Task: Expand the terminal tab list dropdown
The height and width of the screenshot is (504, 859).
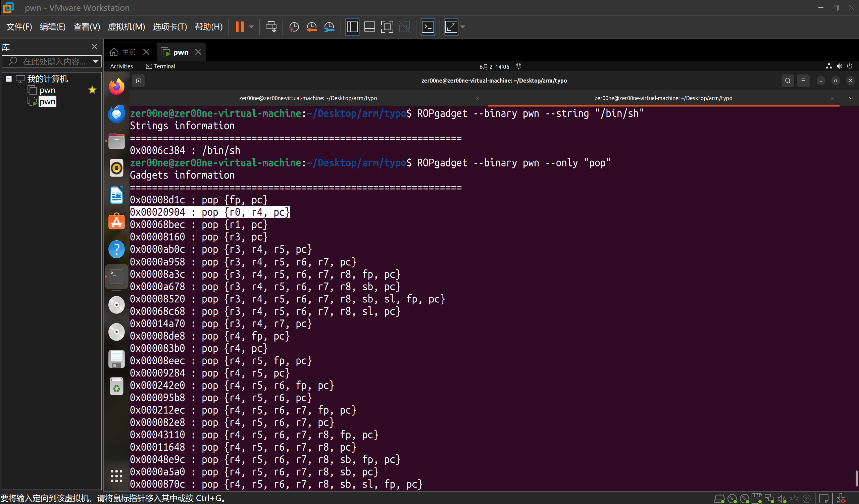Action: [851, 98]
